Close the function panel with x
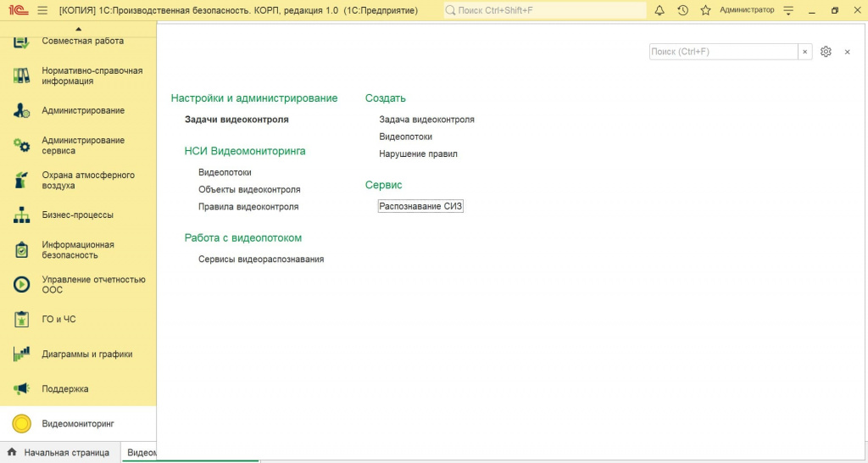This screenshot has height=463, width=868. [x=847, y=52]
